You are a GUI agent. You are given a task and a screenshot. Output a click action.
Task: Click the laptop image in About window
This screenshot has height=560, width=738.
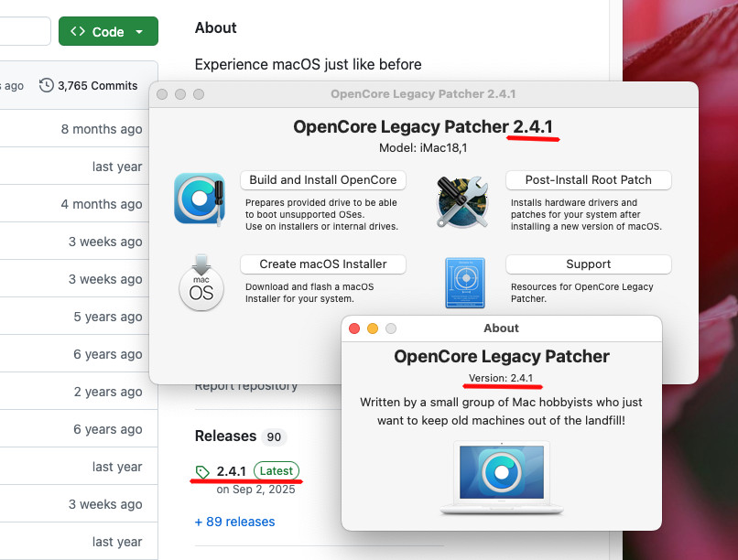501,478
